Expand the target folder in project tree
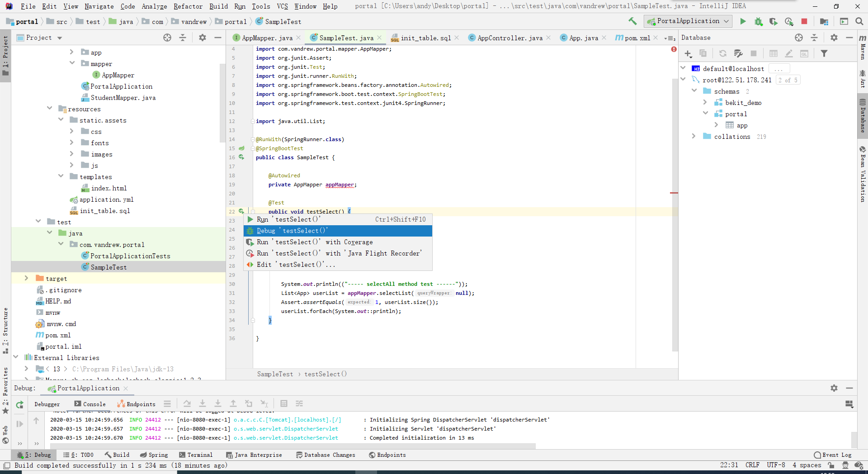This screenshot has width=868, height=474. coord(26,279)
